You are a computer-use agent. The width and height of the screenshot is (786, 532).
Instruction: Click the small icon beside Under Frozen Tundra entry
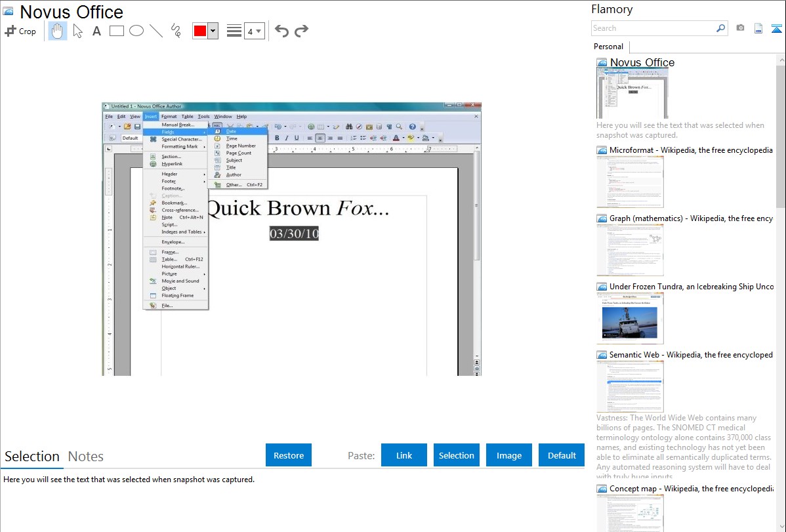602,287
